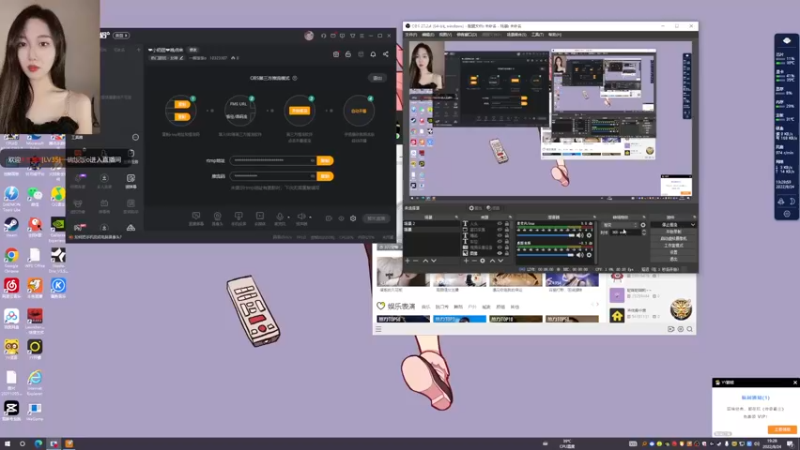Open the WeChat desktop shortcut
800x450 pixels.
coord(35,194)
